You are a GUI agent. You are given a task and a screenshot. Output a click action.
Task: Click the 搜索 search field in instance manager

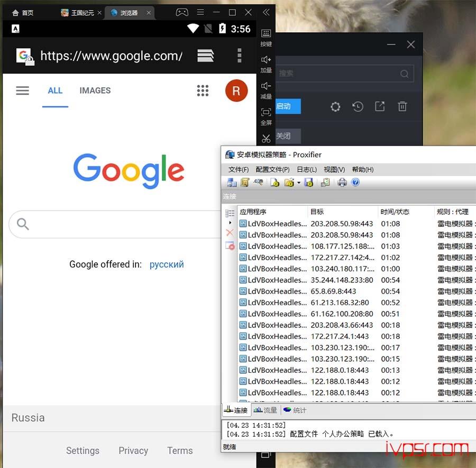[344, 73]
